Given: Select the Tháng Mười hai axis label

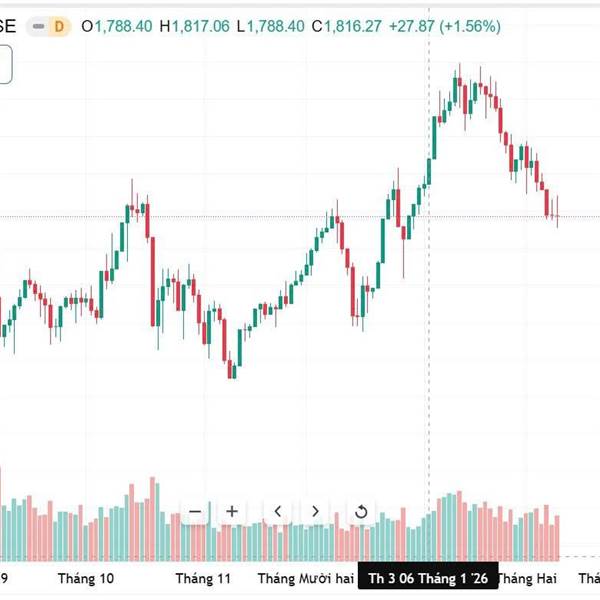Looking at the screenshot, I should click(306, 578).
